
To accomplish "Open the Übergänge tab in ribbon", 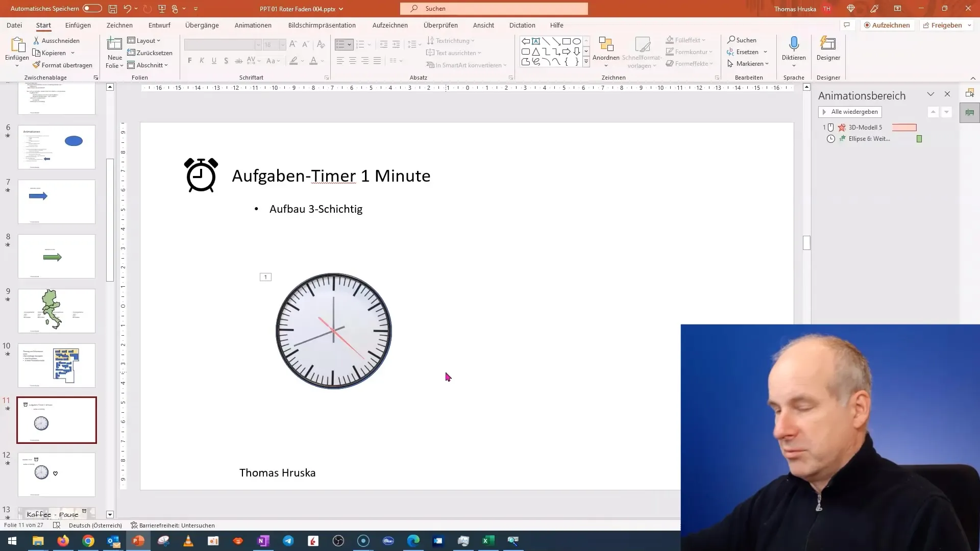I will pyautogui.click(x=202, y=25).
